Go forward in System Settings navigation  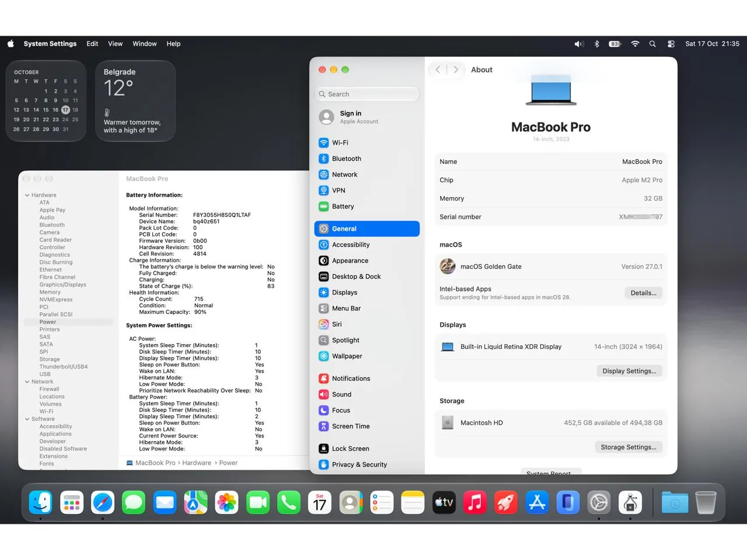(x=456, y=69)
